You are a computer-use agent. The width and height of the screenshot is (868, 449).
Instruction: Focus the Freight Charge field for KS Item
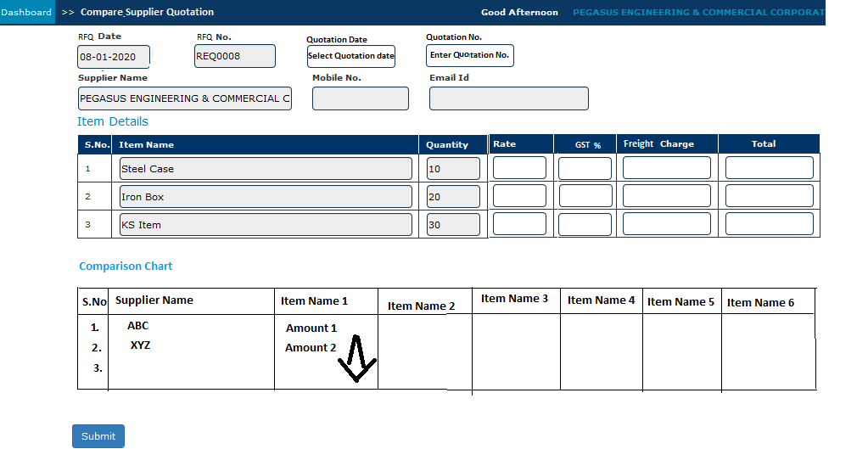tap(667, 224)
